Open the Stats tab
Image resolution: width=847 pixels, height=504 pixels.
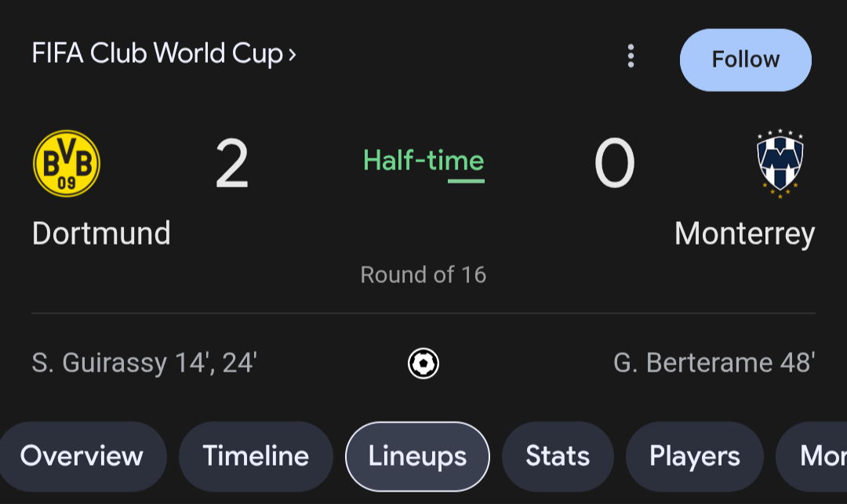pyautogui.click(x=558, y=456)
